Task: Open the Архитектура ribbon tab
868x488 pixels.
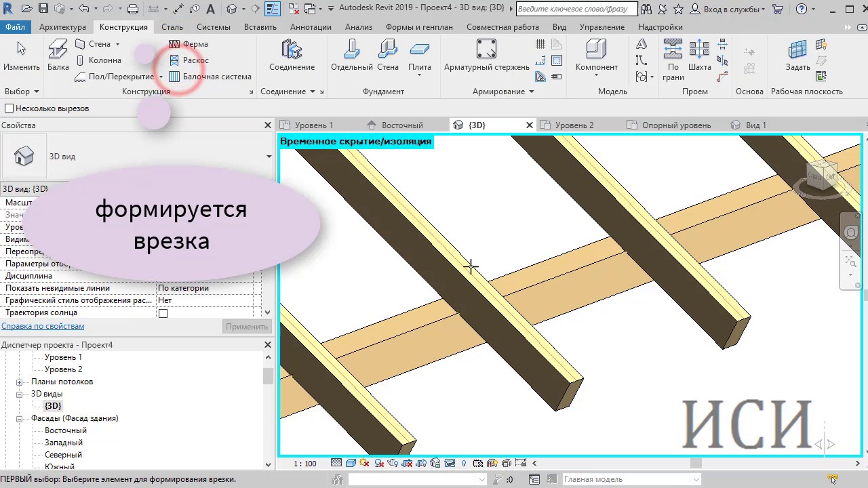Action: [62, 27]
